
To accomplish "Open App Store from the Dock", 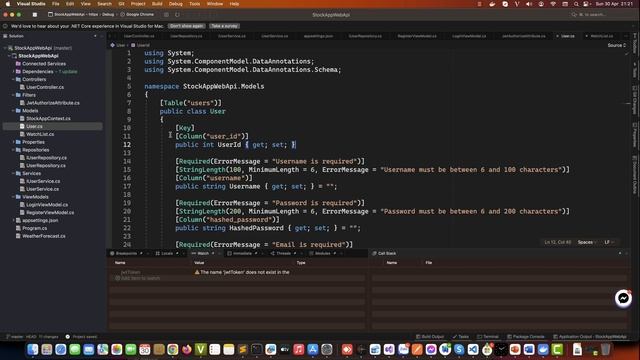I will tap(313, 349).
